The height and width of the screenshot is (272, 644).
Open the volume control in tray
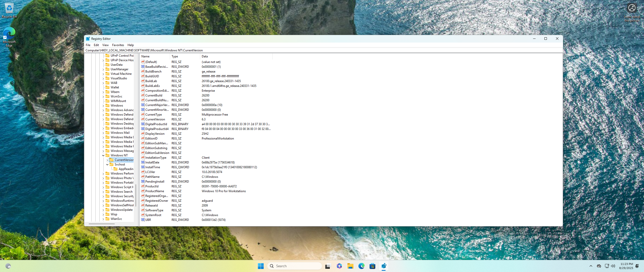[613, 266]
